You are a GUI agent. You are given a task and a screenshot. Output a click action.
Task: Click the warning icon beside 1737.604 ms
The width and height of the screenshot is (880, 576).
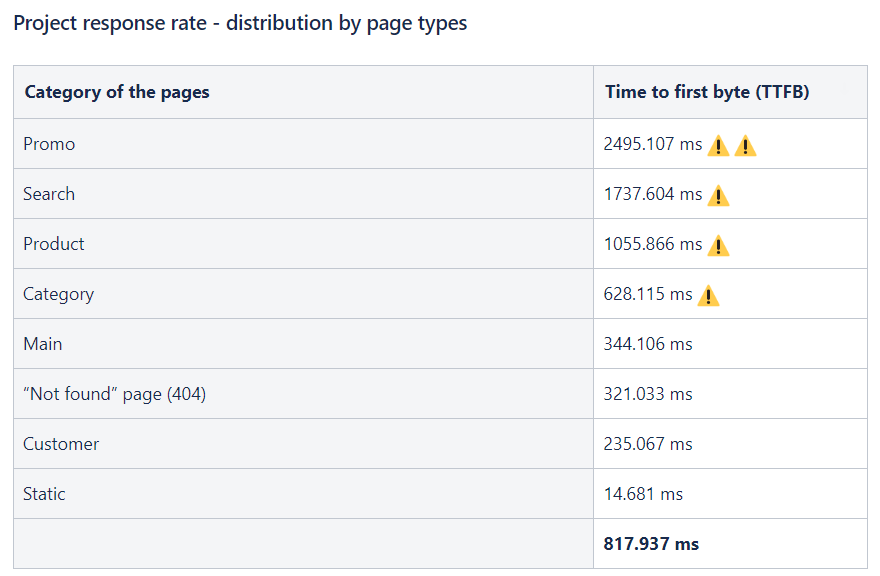718,196
